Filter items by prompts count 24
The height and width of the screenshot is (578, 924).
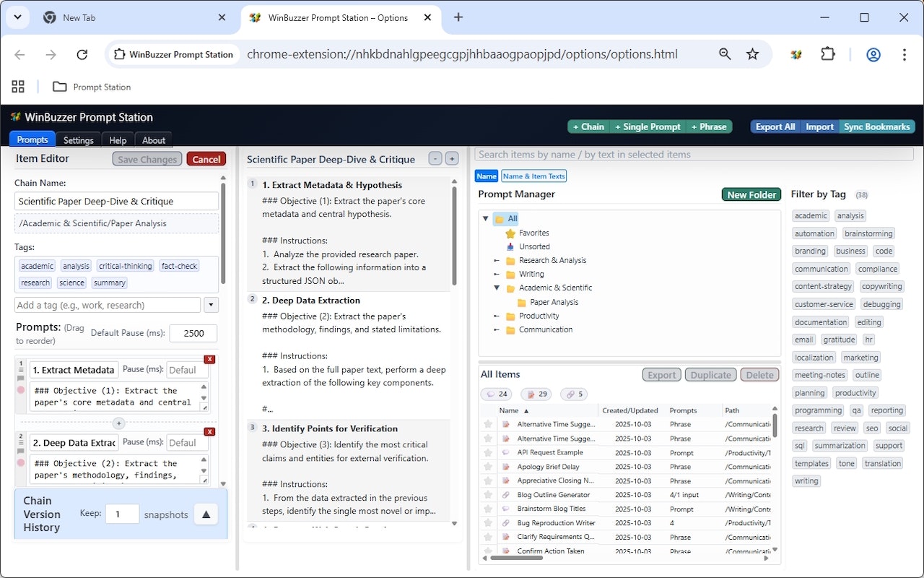coord(496,394)
